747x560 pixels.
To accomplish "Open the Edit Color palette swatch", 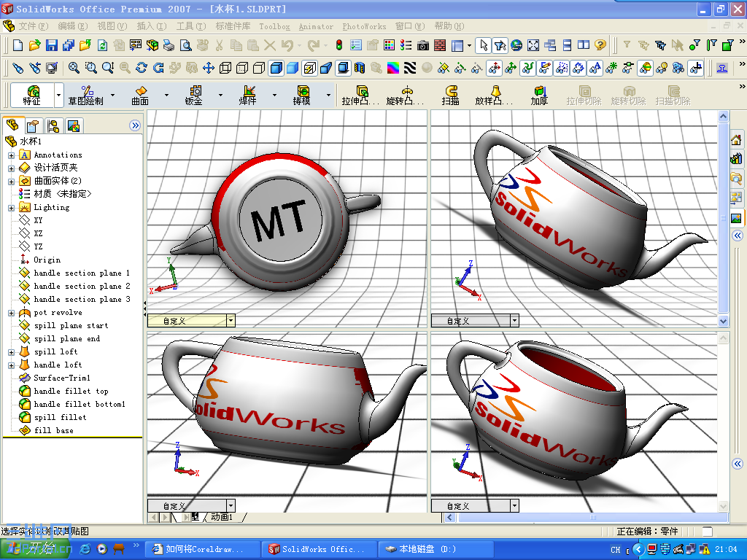I will pos(394,69).
